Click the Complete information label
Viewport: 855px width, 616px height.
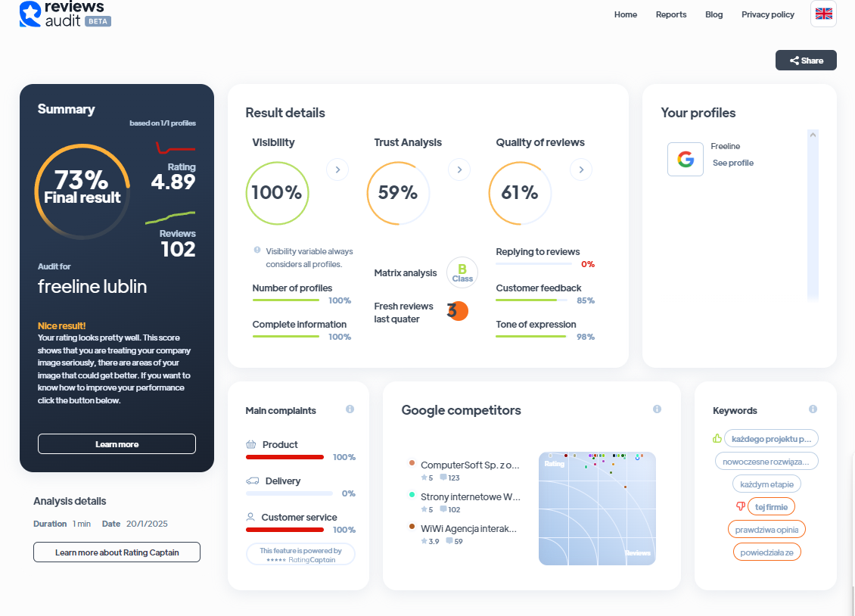click(300, 325)
